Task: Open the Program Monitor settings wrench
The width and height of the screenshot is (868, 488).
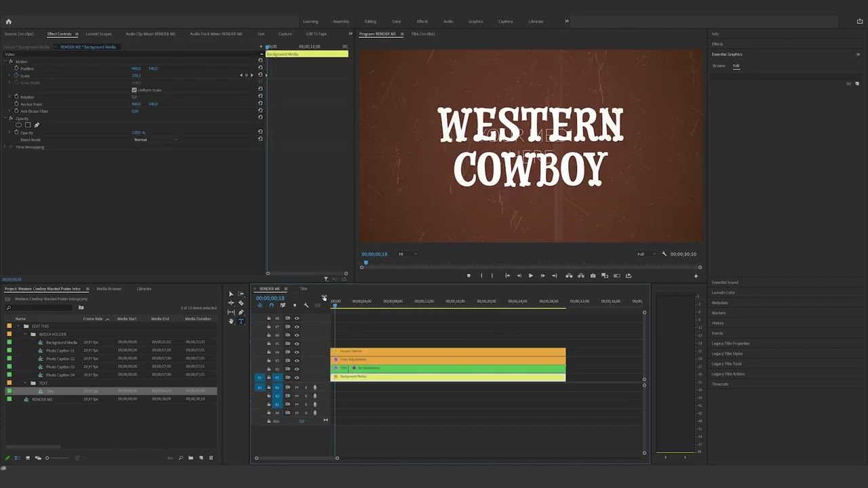Action: point(664,254)
